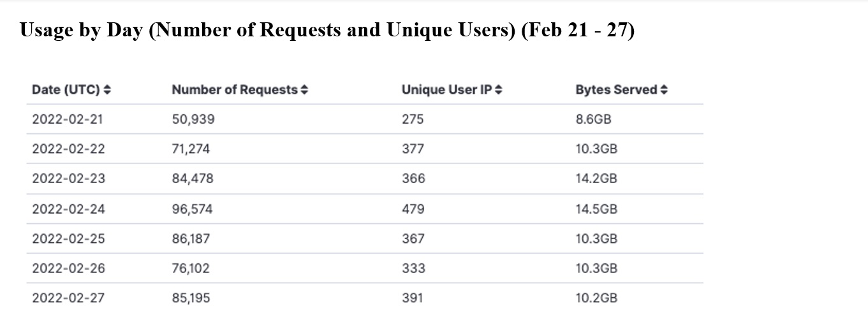Select the 391 unique user IP cell
Viewport: 868px width, 331px height.
pos(412,298)
